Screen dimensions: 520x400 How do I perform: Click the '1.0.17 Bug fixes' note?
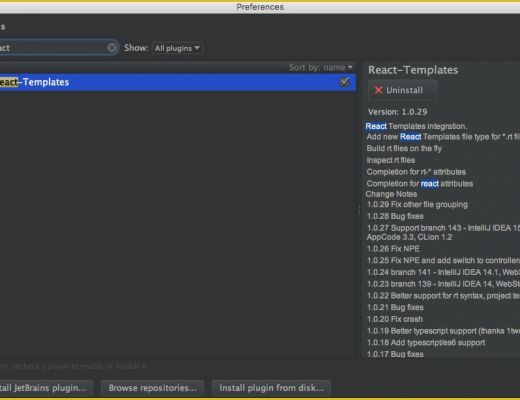(395, 354)
